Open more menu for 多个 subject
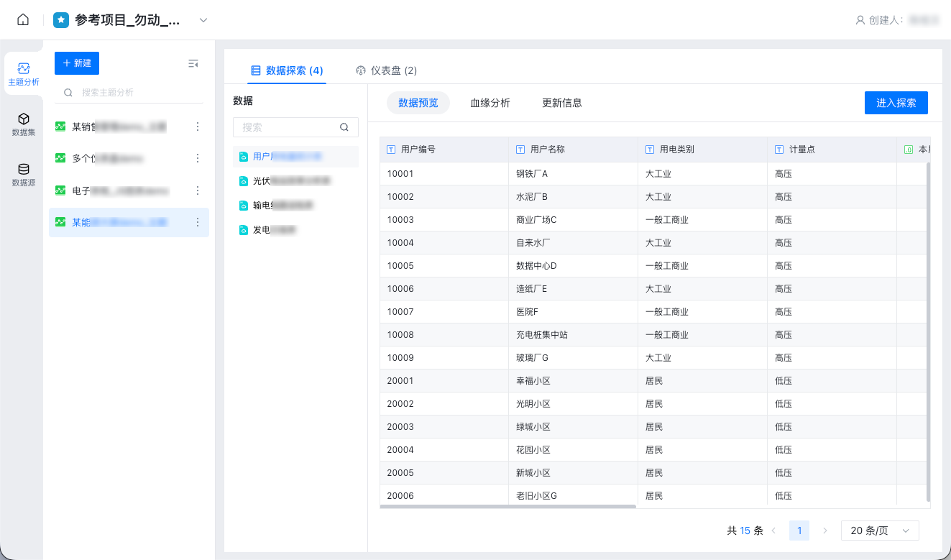 198,158
